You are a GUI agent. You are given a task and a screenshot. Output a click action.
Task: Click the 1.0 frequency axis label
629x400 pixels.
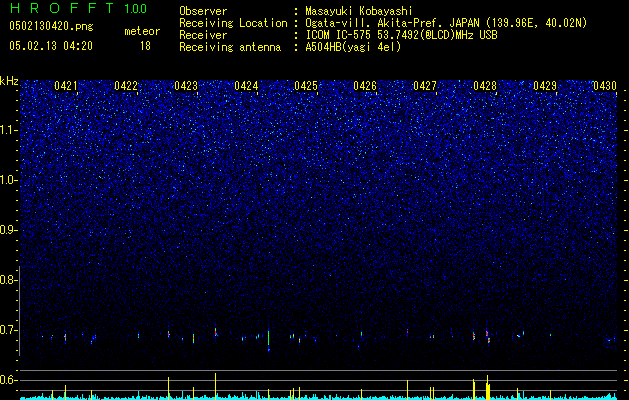pyautogui.click(x=9, y=180)
